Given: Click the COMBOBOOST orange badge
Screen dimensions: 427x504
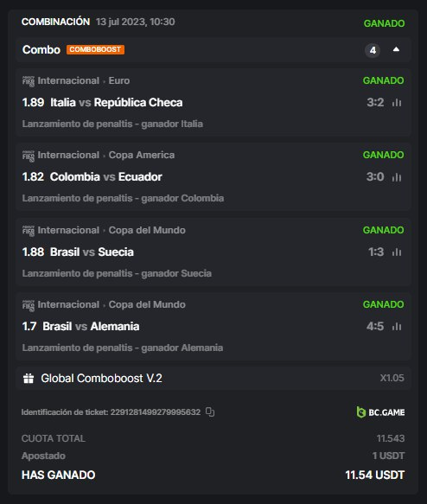Looking at the screenshot, I should [95, 49].
